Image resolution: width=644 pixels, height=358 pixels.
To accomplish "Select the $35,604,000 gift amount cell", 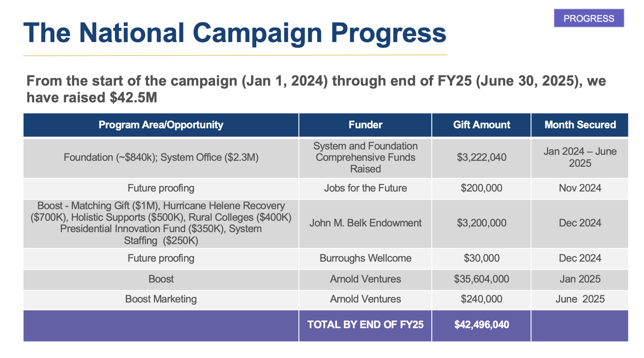I will pos(481,279).
